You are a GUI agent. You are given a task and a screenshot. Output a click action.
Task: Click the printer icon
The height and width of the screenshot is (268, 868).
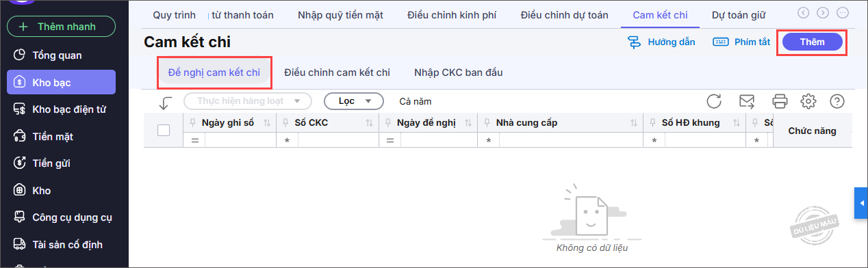coord(780,101)
